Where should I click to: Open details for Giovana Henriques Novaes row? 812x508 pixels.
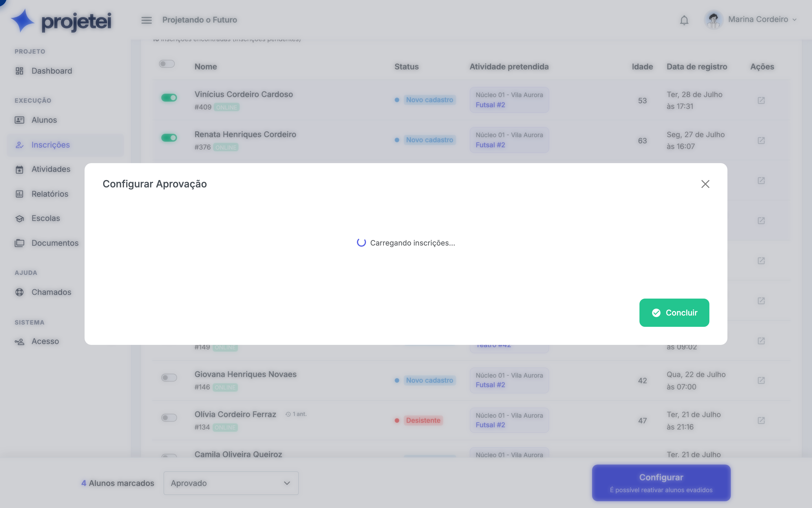pos(761,380)
